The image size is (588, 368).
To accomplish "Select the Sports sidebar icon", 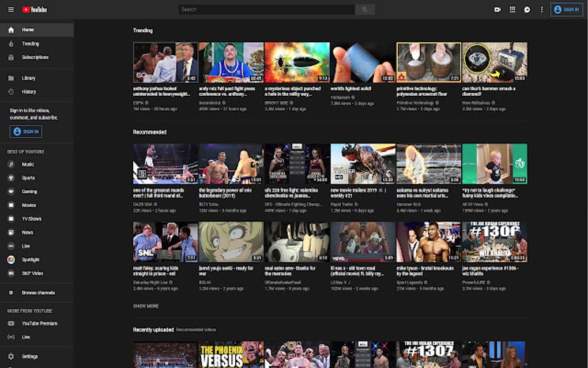I will 12,178.
